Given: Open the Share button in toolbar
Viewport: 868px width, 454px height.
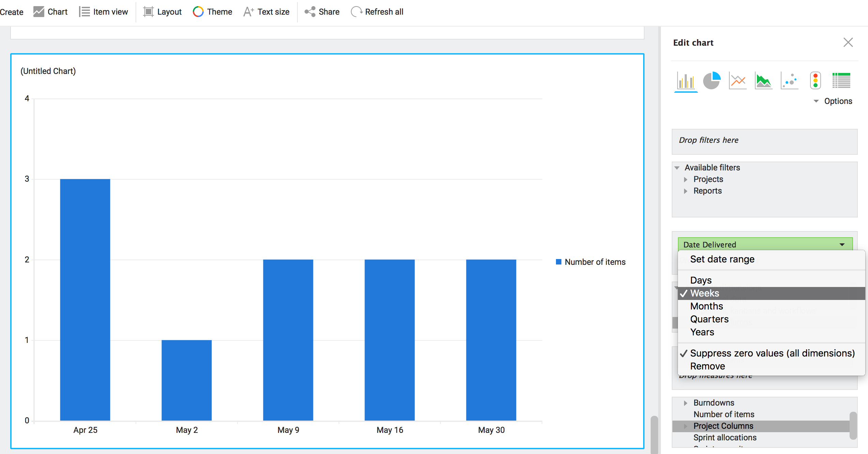Looking at the screenshot, I should pos(322,12).
